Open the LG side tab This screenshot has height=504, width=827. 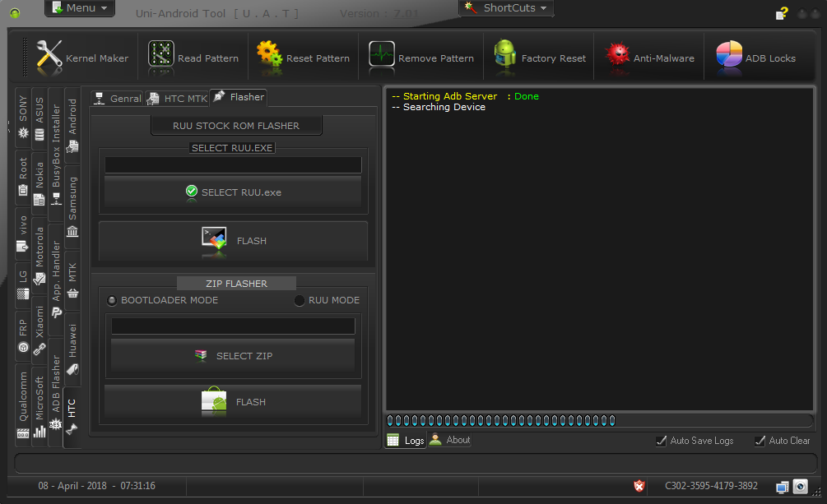[x=23, y=284]
